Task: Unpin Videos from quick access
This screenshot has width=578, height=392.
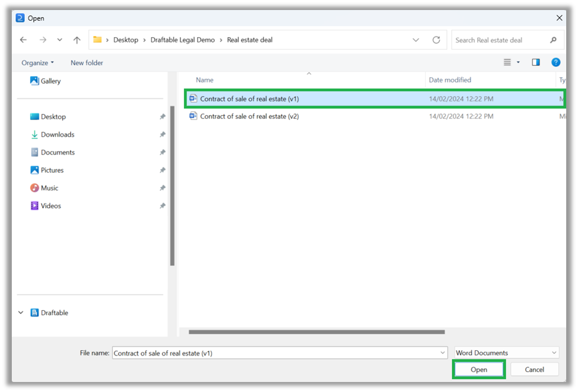Action: [x=162, y=205]
